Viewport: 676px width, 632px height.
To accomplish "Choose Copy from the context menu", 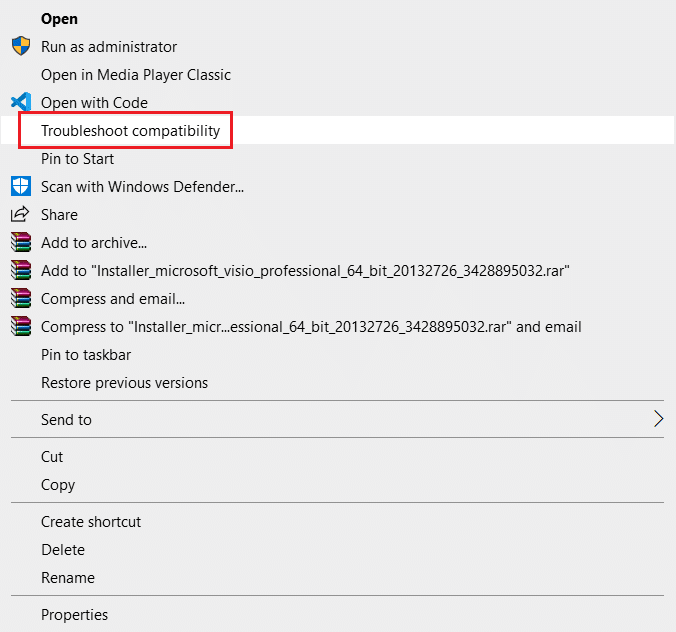I will pos(58,485).
